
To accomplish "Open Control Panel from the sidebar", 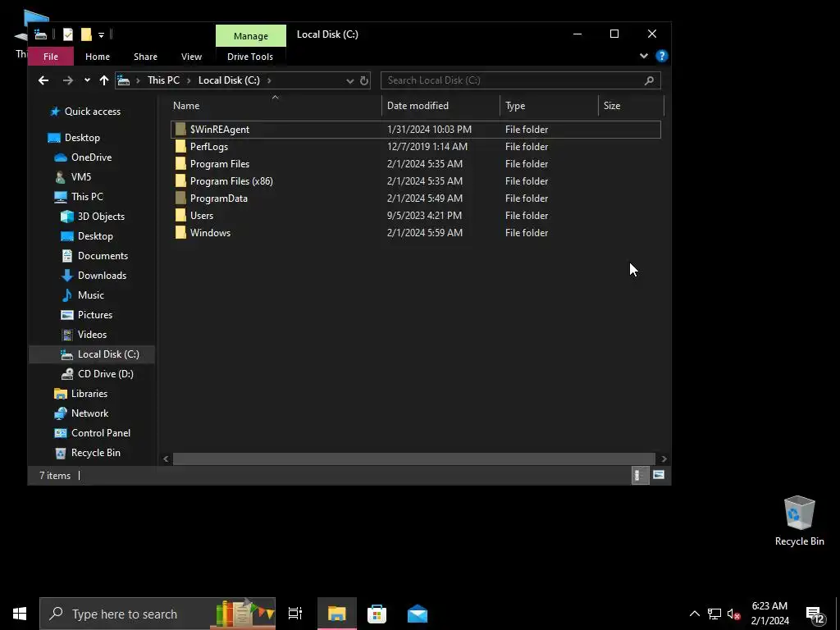I will [x=101, y=433].
